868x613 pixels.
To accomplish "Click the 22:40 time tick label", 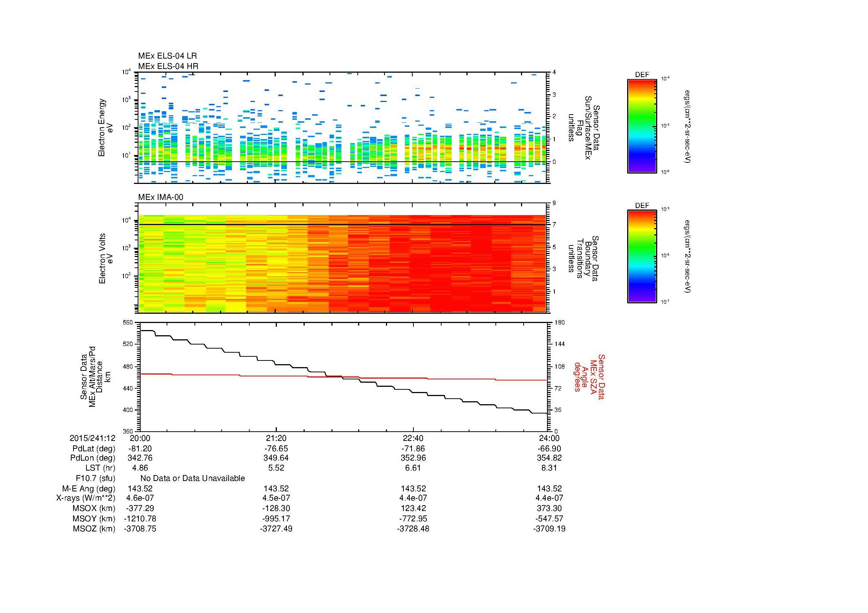I will click(x=413, y=438).
